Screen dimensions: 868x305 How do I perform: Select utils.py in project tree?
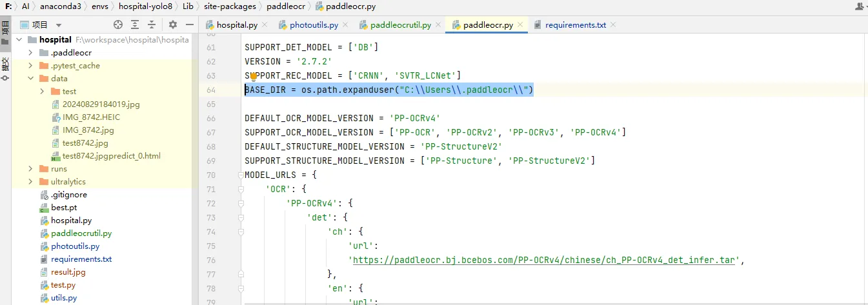click(x=64, y=298)
